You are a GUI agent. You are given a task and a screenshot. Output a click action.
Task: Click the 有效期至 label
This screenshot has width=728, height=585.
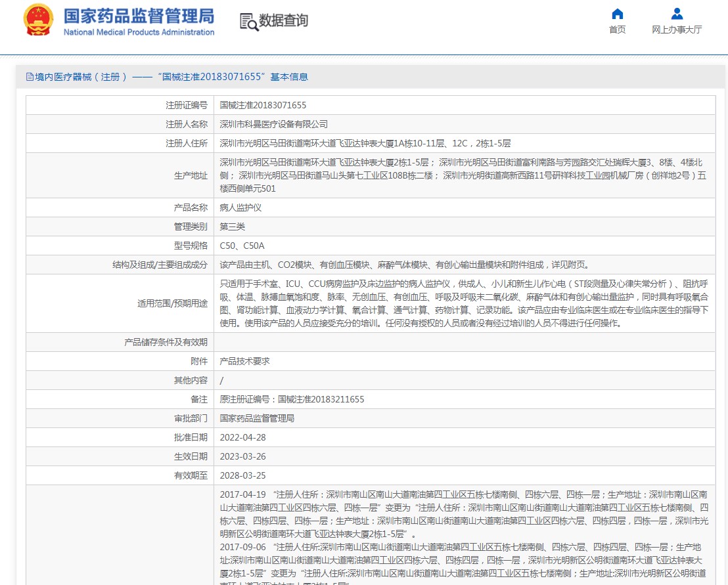click(191, 475)
